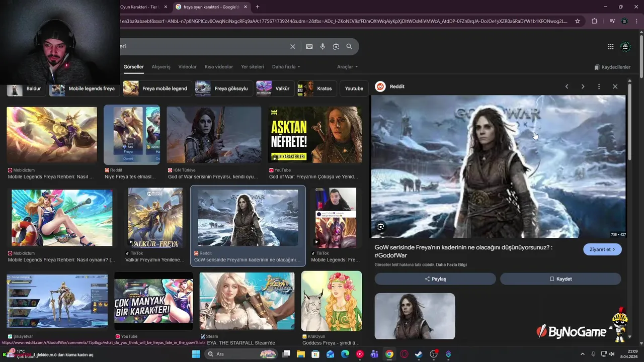644x362 pixels.
Task: Open the Reddit source link in preview
Action: (390, 86)
